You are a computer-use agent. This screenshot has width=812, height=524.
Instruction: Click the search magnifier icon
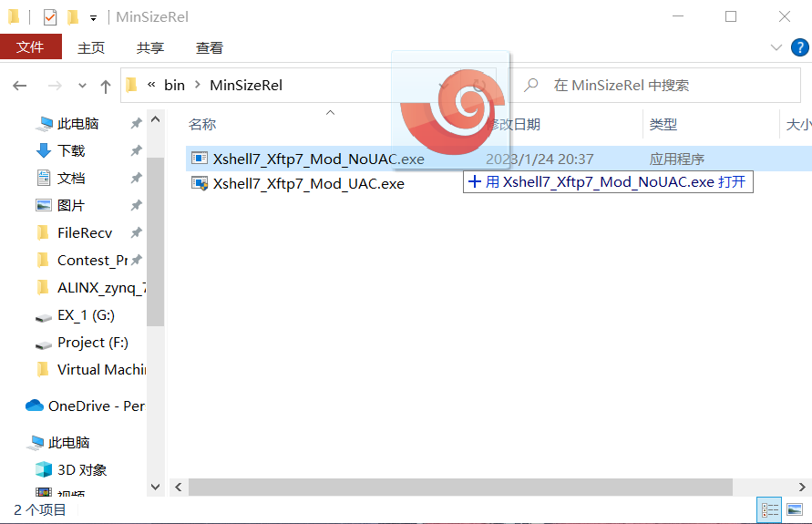click(530, 85)
